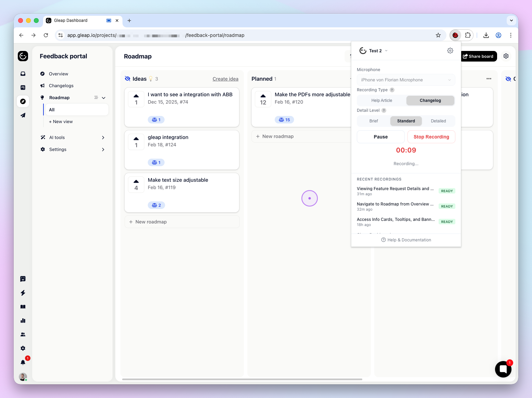Go back in browser history
The image size is (532, 398).
click(x=21, y=35)
